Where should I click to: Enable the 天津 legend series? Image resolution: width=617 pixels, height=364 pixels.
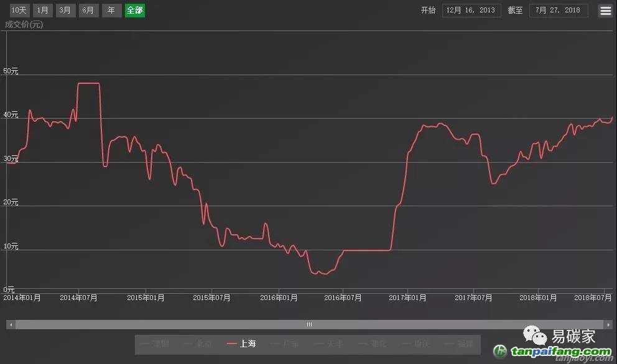[x=328, y=344]
